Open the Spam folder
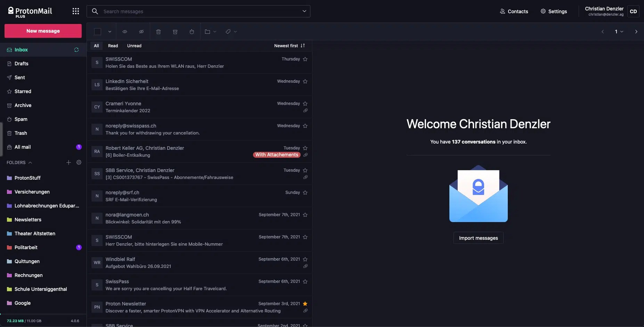Viewport: 644px width, 327px height. coord(43,119)
